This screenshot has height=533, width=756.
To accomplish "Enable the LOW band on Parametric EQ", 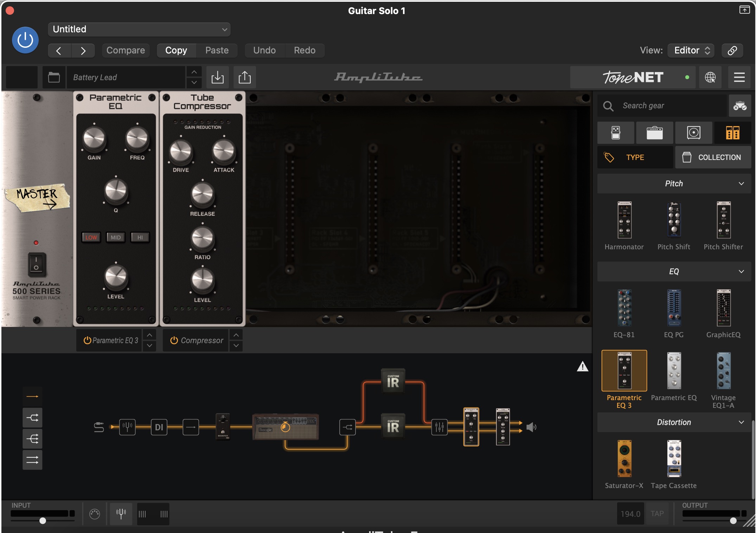I will point(91,238).
